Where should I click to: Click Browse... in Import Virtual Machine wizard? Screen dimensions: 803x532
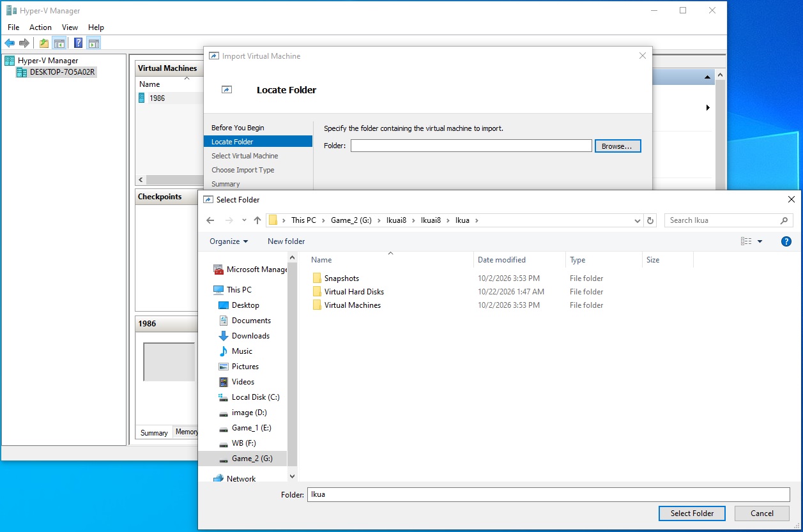point(617,146)
